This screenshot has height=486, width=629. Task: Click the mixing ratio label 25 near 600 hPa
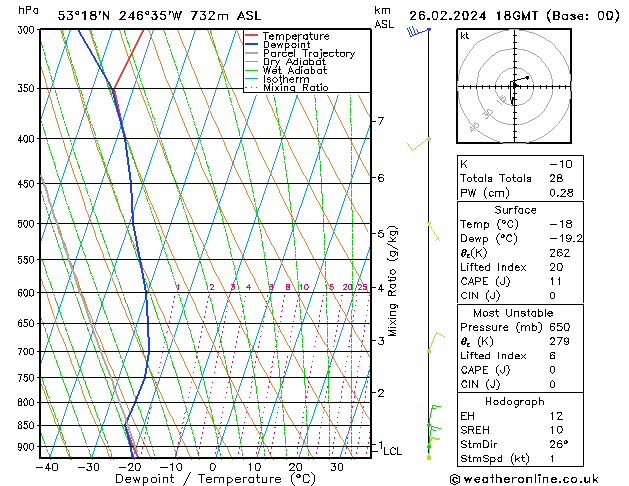point(363,287)
